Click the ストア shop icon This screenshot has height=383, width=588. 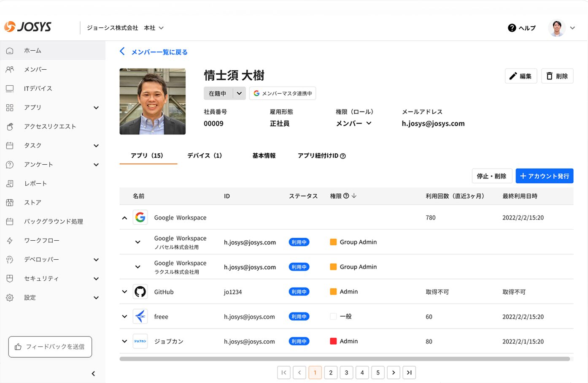click(x=10, y=203)
